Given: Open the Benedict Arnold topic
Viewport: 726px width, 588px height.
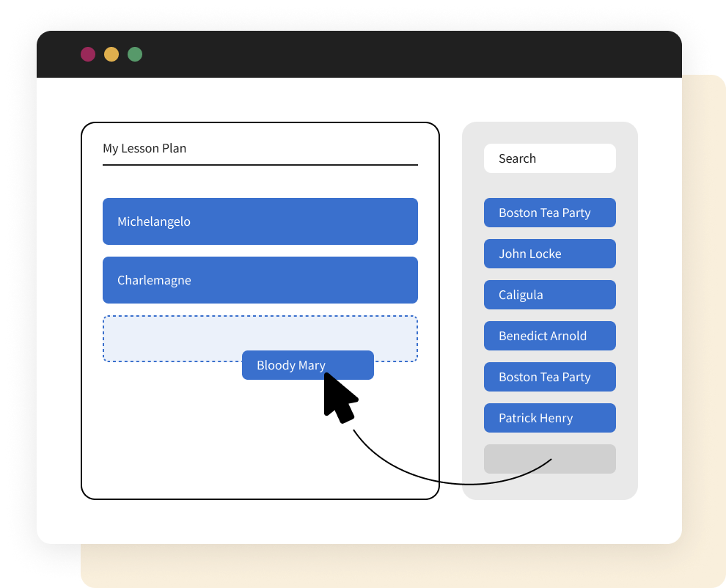Looking at the screenshot, I should pos(549,336).
